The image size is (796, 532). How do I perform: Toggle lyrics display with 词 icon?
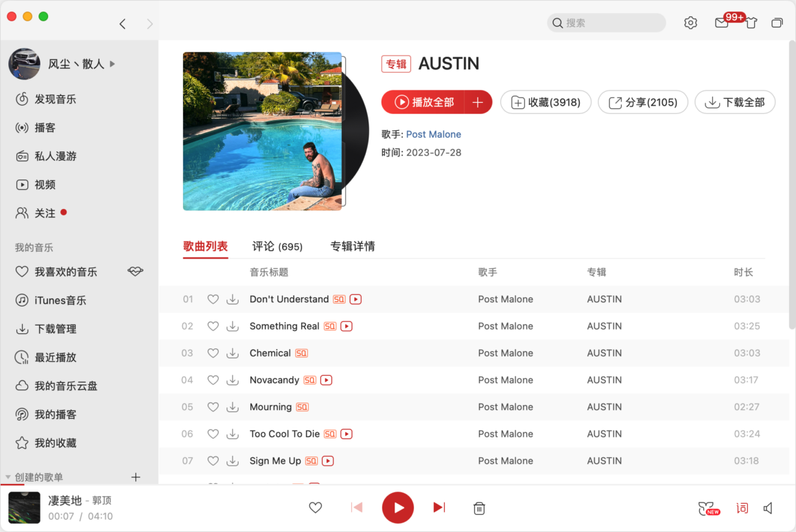click(x=742, y=508)
